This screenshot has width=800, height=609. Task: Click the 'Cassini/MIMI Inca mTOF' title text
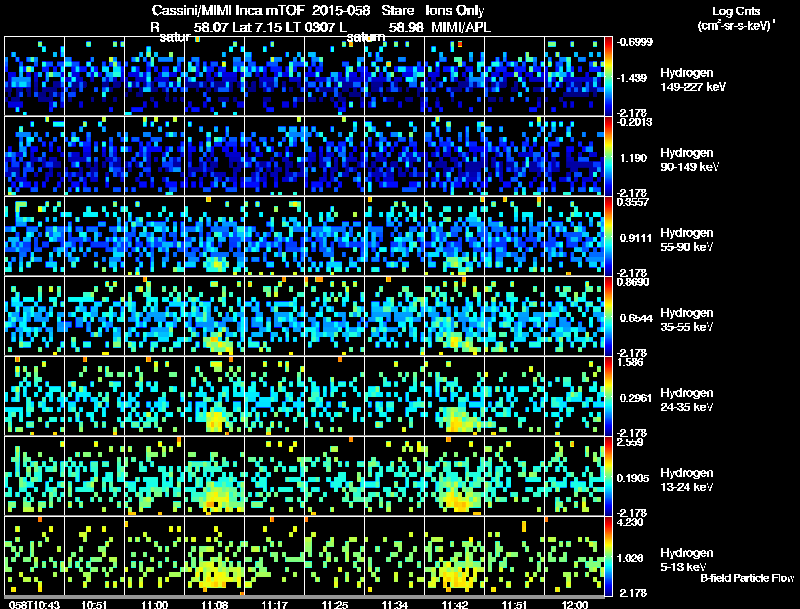click(x=228, y=10)
